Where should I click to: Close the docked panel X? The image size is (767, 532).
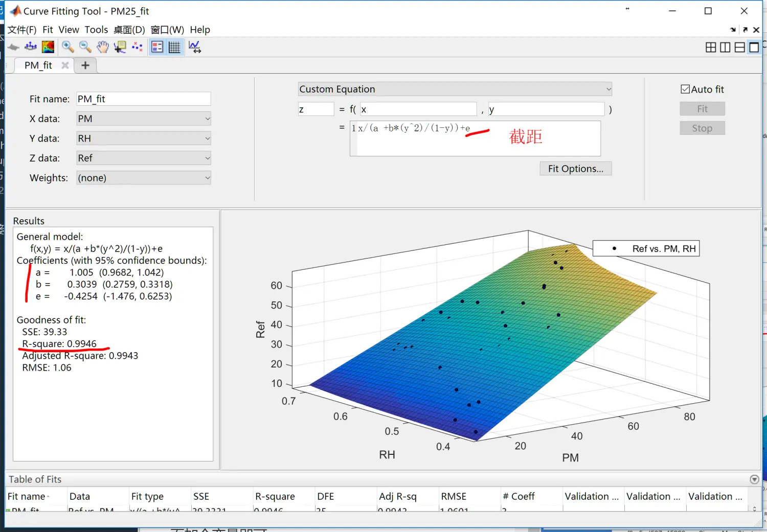pyautogui.click(x=756, y=30)
